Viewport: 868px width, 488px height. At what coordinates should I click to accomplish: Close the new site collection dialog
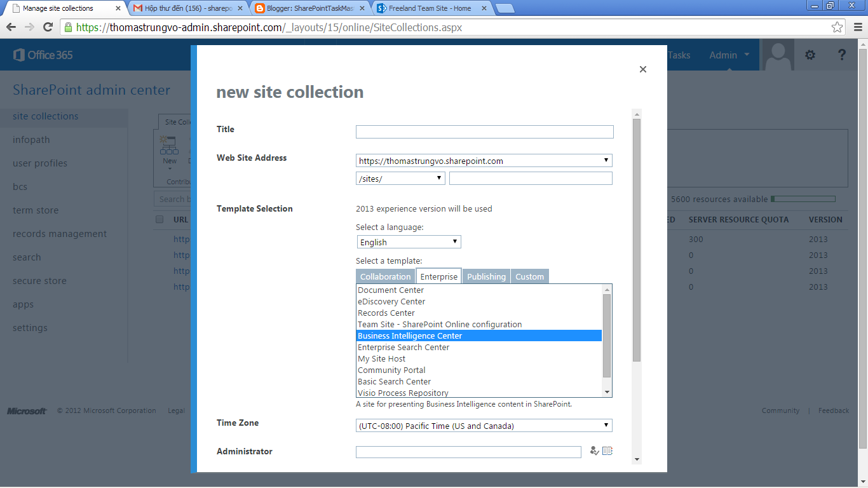point(643,69)
